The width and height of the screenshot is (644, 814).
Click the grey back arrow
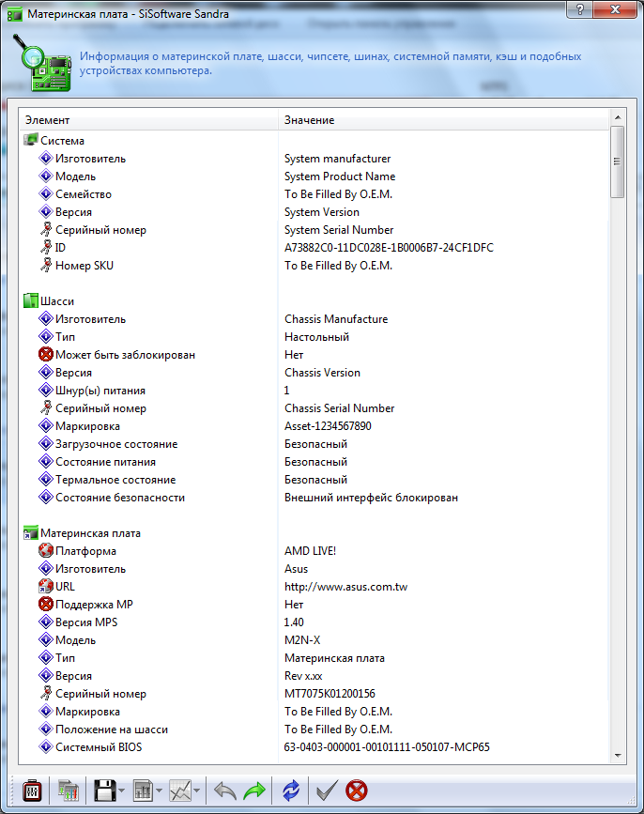click(x=225, y=791)
